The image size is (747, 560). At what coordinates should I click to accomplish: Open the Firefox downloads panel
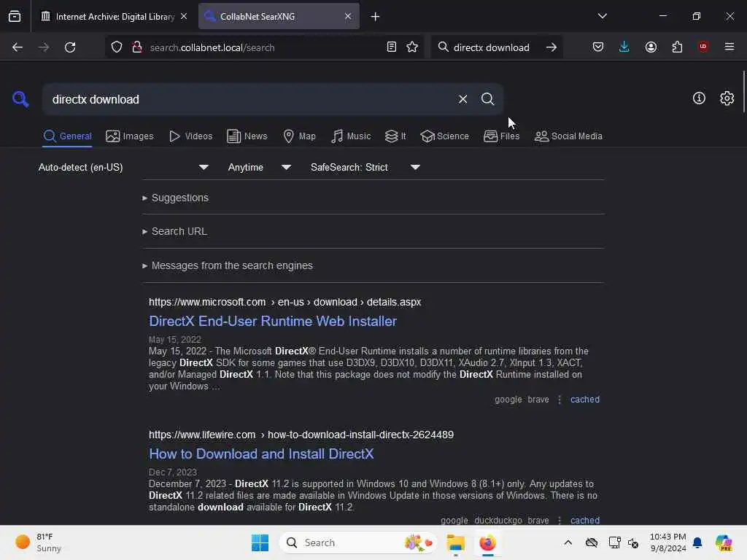pyautogui.click(x=624, y=47)
